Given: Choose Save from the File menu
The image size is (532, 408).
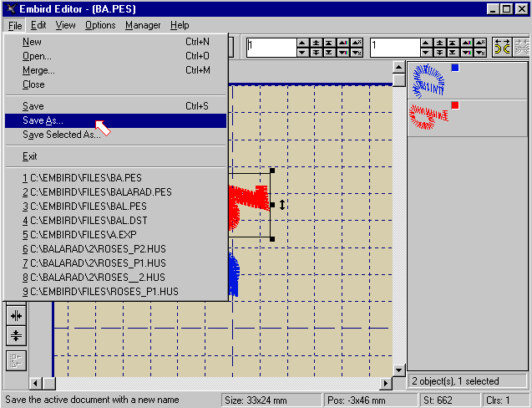Looking at the screenshot, I should (x=116, y=106).
